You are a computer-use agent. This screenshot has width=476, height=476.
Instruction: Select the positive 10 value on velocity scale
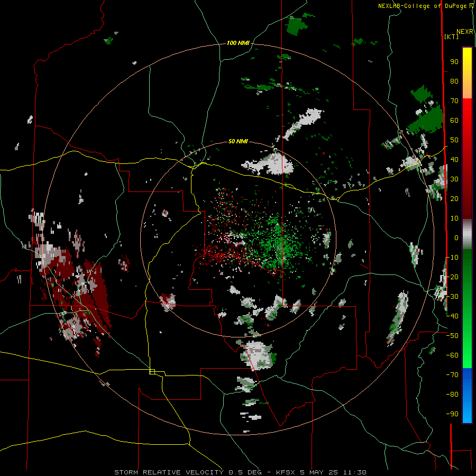point(454,218)
